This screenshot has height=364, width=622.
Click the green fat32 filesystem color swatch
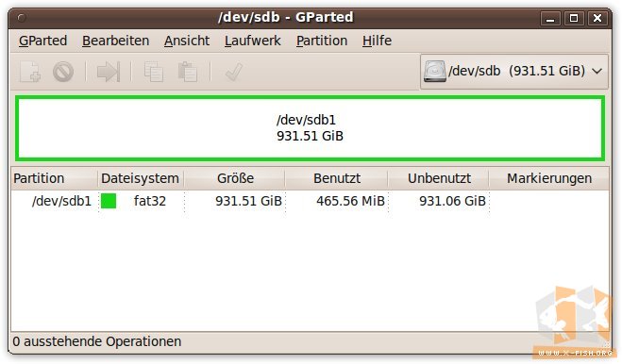point(109,201)
